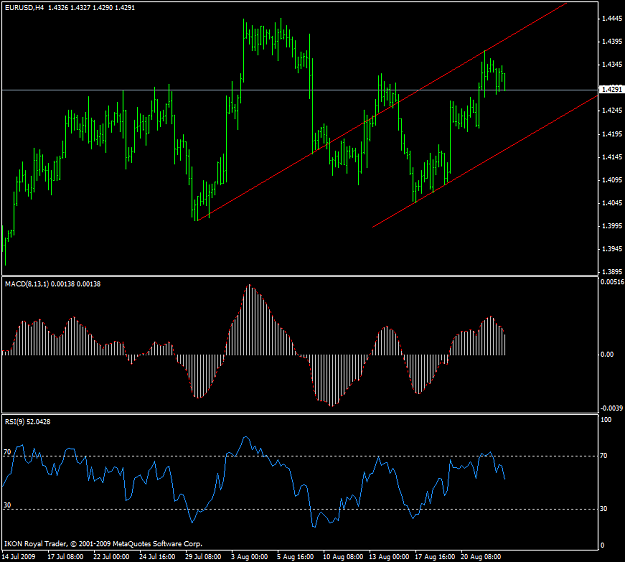
Task: Click the current price label 1.4291
Action: pos(611,89)
